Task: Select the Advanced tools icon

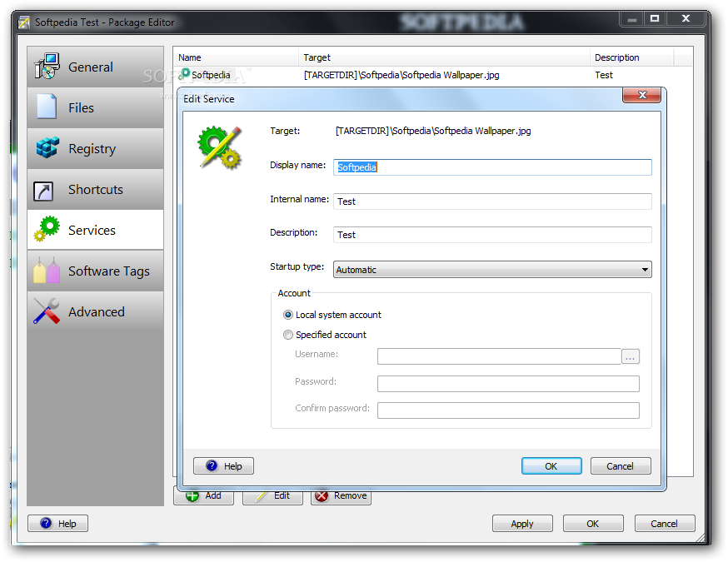Action: pyautogui.click(x=47, y=311)
